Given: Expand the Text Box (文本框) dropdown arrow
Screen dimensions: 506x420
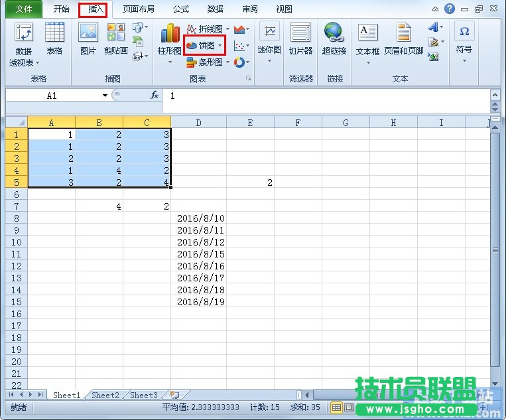Looking at the screenshot, I should (368, 62).
